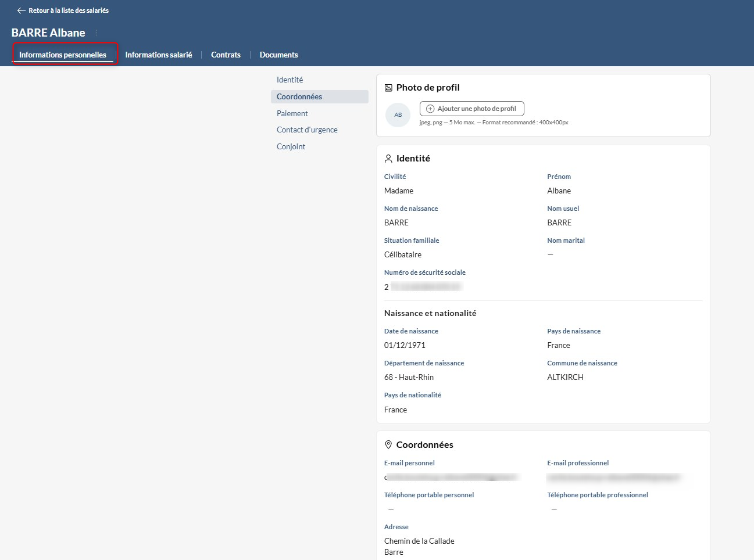
Task: Open the three-dot menu beside BARRE Albane
Action: [x=97, y=33]
